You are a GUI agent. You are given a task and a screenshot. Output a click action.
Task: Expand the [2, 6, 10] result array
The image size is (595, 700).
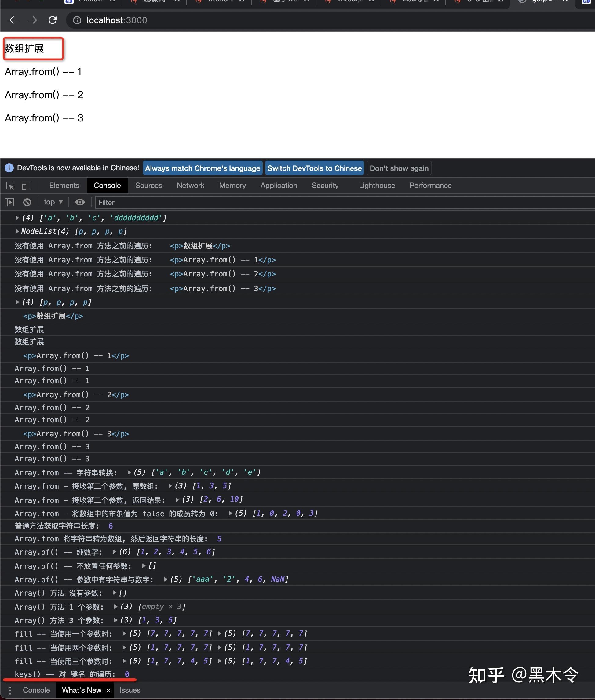(x=177, y=500)
